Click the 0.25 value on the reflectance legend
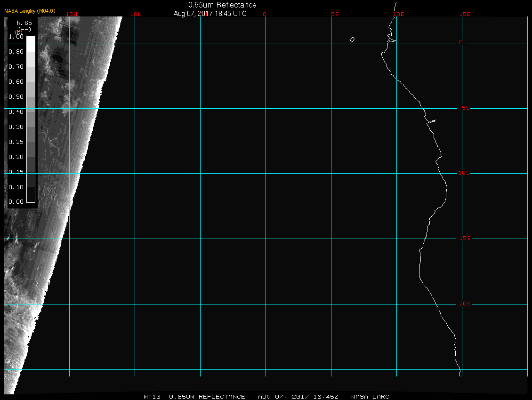The height and width of the screenshot is (400, 532). (16, 142)
